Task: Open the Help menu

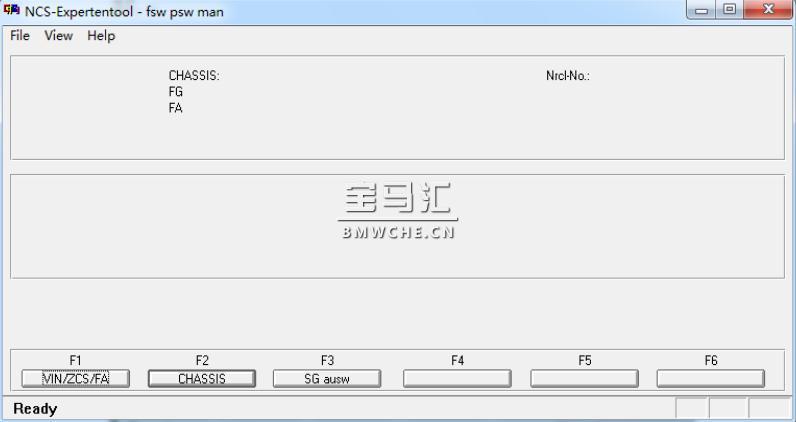Action: pyautogui.click(x=101, y=36)
